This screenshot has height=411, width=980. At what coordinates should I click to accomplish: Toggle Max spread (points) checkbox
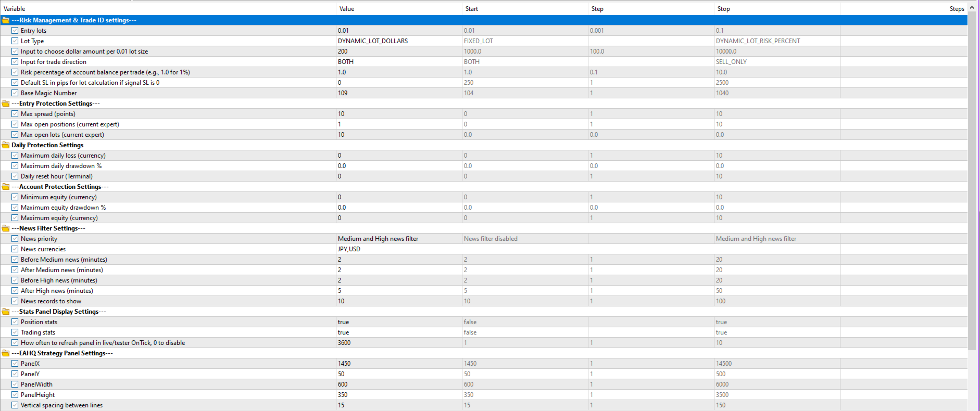[x=15, y=114]
